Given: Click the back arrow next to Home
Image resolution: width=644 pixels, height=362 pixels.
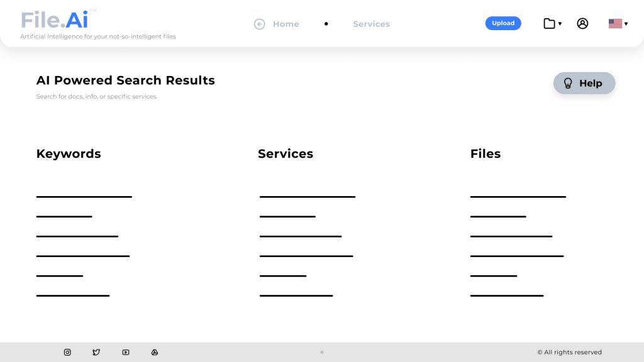Looking at the screenshot, I should 259,24.
